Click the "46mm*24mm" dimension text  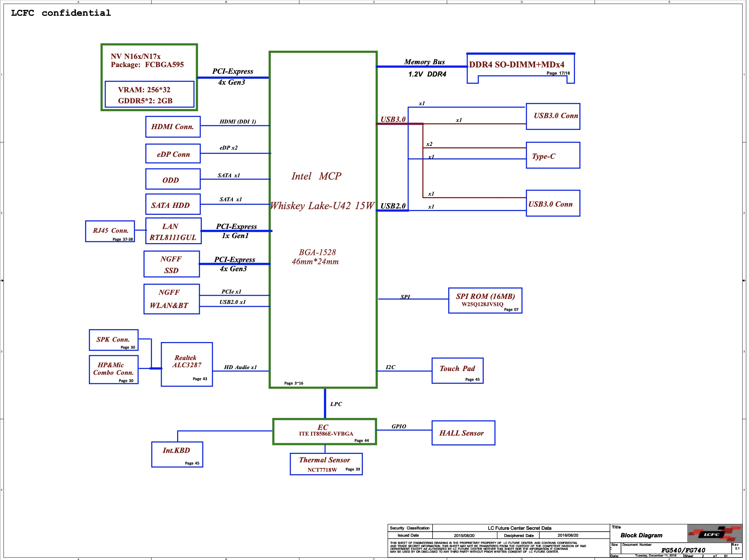pos(315,261)
